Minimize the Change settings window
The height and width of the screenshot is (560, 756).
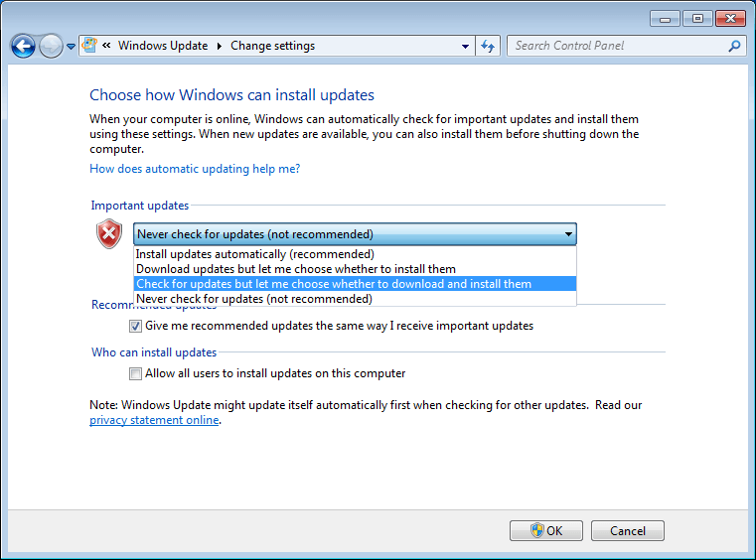tap(665, 18)
